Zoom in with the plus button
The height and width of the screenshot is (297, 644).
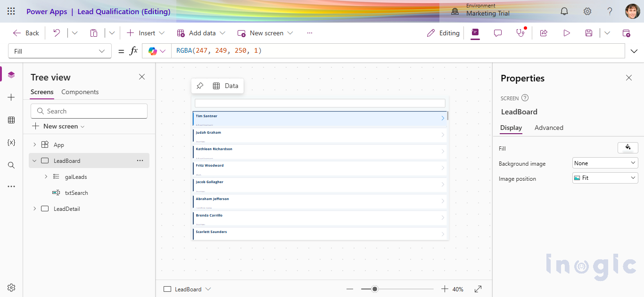(445, 289)
